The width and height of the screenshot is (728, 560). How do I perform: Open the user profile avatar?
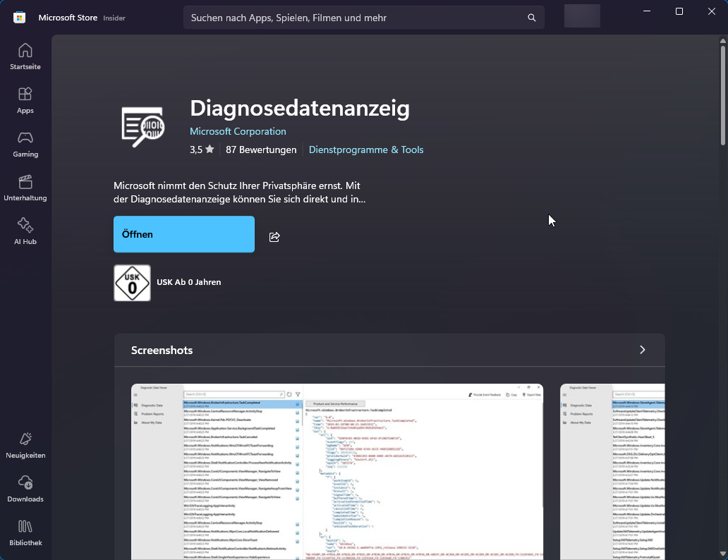tap(582, 16)
